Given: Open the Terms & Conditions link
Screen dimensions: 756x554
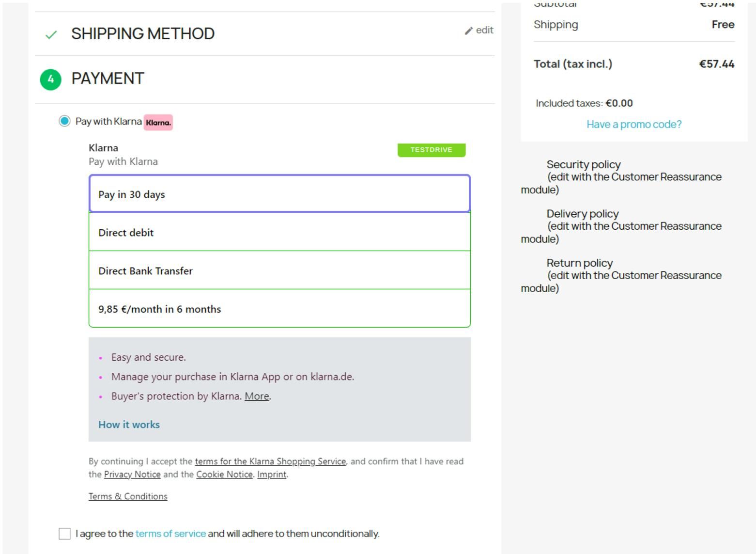Looking at the screenshot, I should tap(128, 496).
